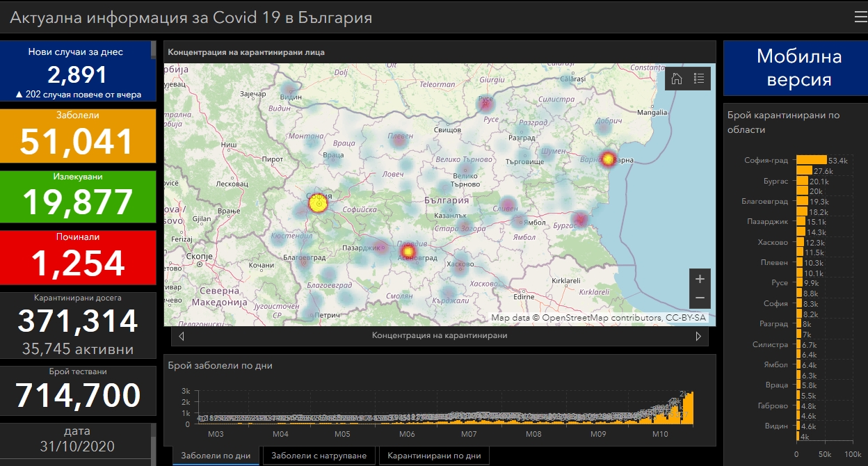Screen dimensions: 868x466
Task: Click the yellow Sofia hotspot on map
Action: 318,204
